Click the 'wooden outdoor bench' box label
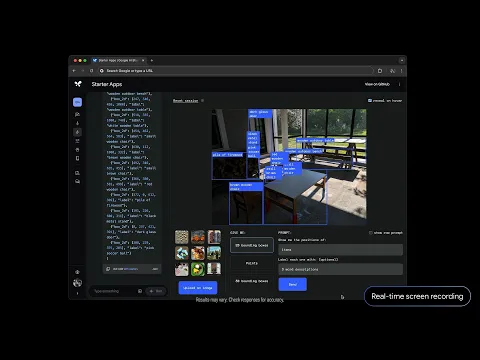Viewport: 480px width, 360px height. tap(304, 151)
